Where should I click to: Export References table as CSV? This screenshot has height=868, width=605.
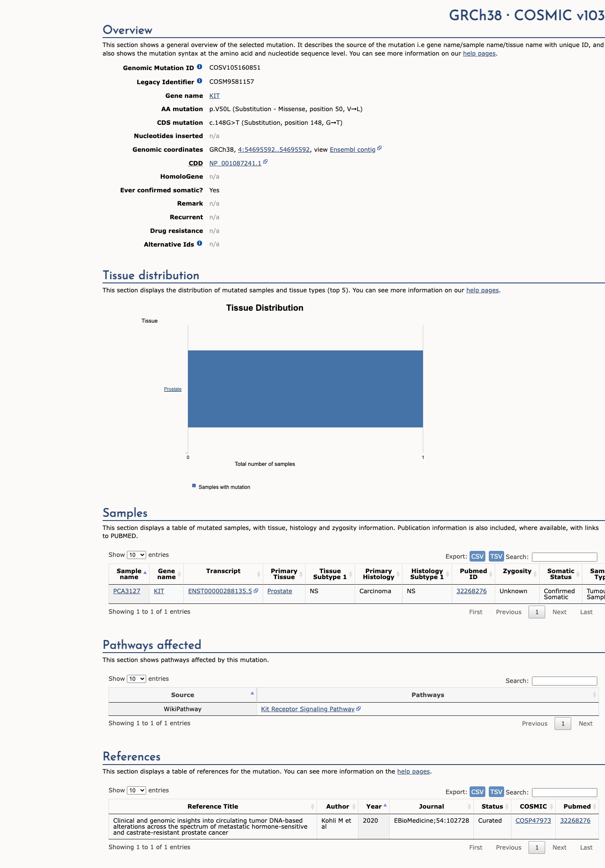[477, 791]
